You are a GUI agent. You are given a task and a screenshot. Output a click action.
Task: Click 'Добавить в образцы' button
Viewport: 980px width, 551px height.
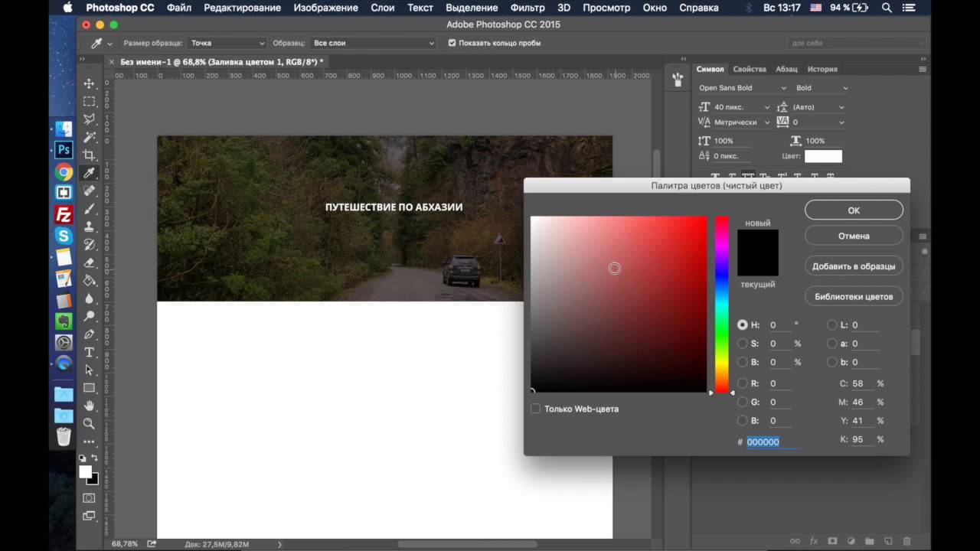854,266
